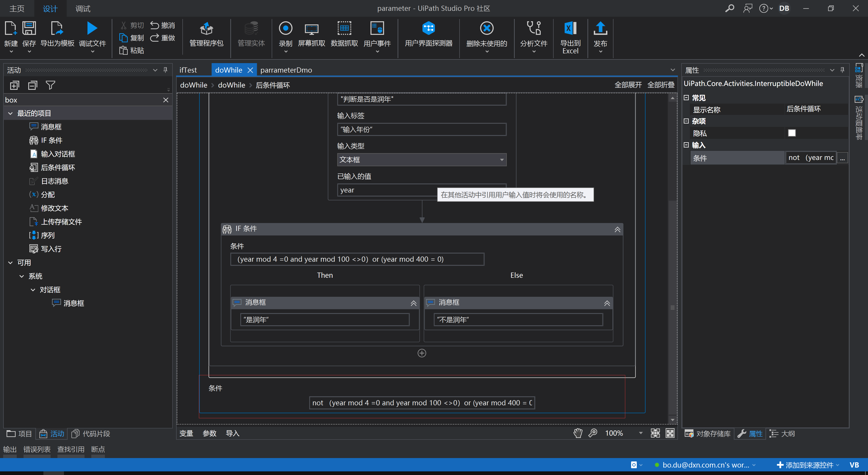
Task: Clear the box search field with the X
Action: click(165, 100)
